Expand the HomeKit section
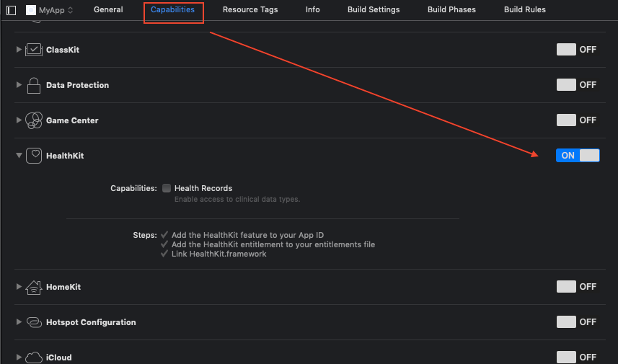 pos(19,286)
